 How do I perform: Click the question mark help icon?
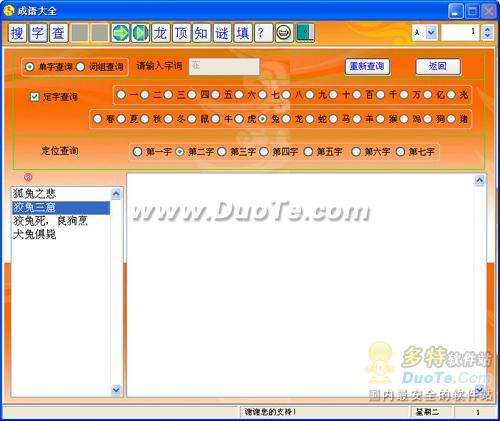coord(263,33)
